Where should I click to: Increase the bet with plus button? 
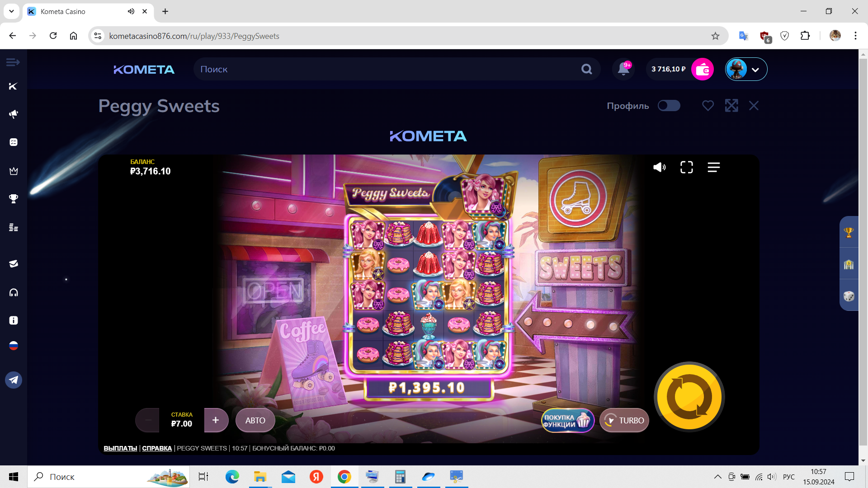(216, 420)
